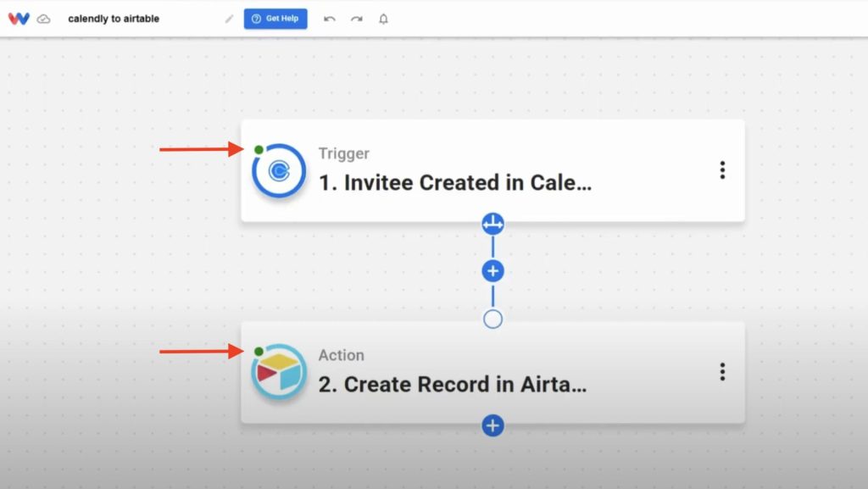The image size is (868, 489).
Task: Click the 'Action' label
Action: tap(341, 355)
